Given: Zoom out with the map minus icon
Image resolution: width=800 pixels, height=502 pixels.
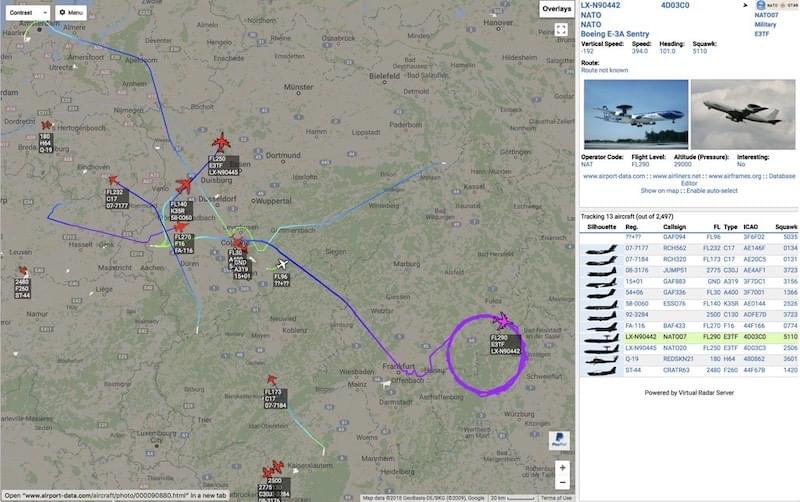Looking at the screenshot, I should (562, 482).
